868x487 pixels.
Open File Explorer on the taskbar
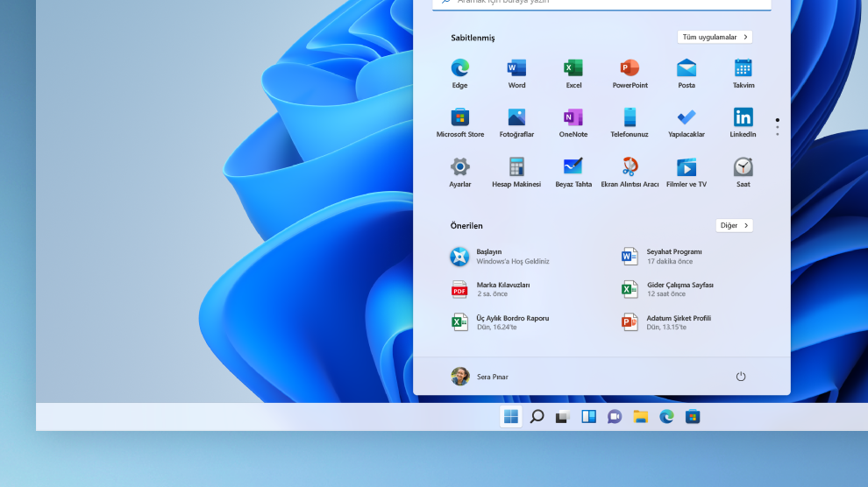coord(641,416)
